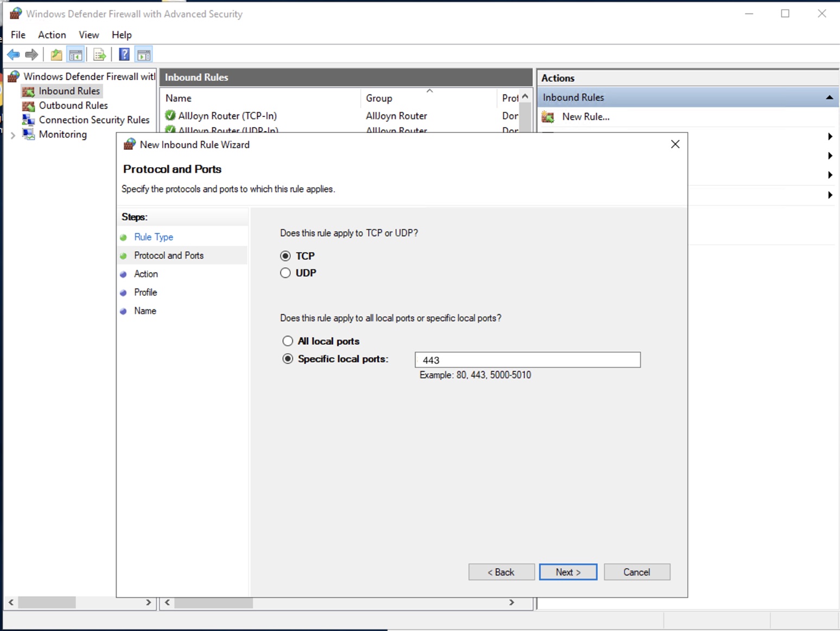The height and width of the screenshot is (631, 840).
Task: Click the Export List toolbar icon
Action: pyautogui.click(x=99, y=54)
